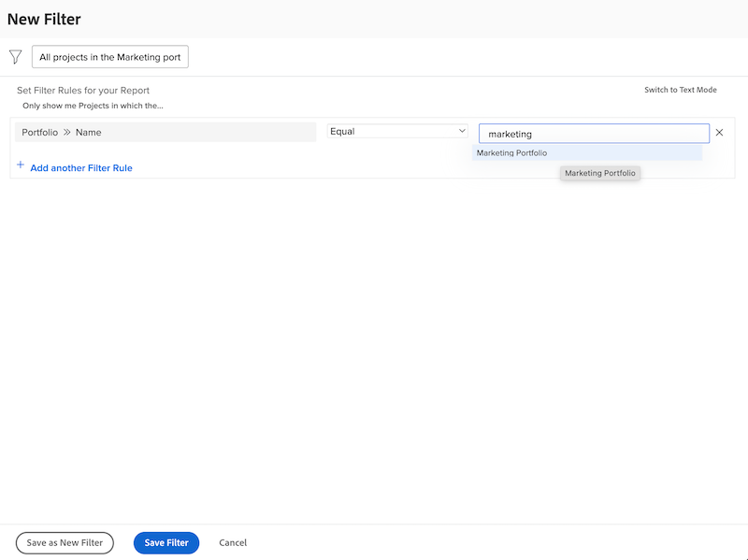
Task: Click the New Filter page title
Action: click(x=44, y=18)
